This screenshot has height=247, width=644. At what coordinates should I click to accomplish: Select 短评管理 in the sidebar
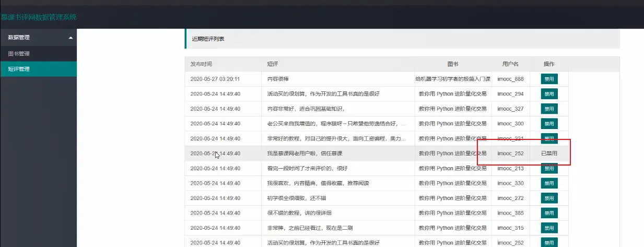click(19, 69)
